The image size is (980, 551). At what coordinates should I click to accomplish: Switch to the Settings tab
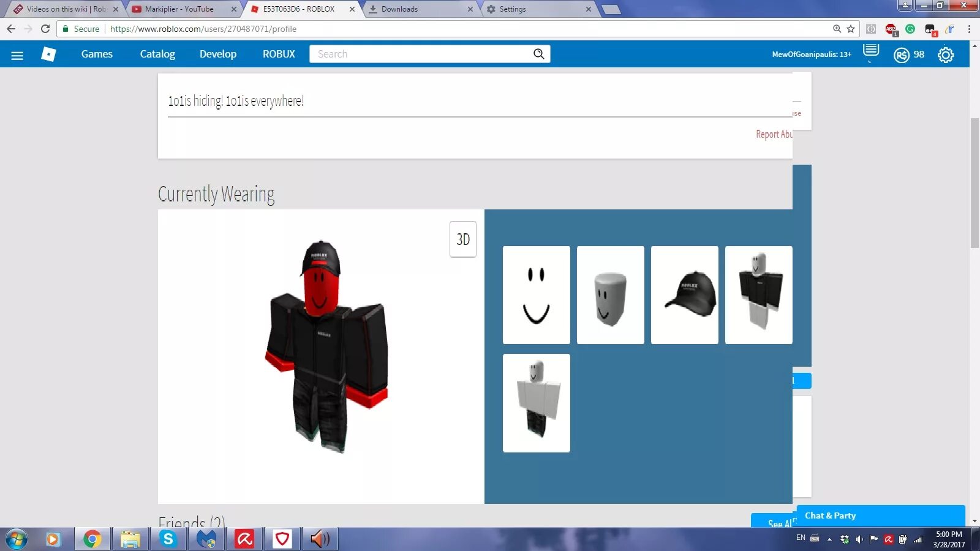[539, 9]
